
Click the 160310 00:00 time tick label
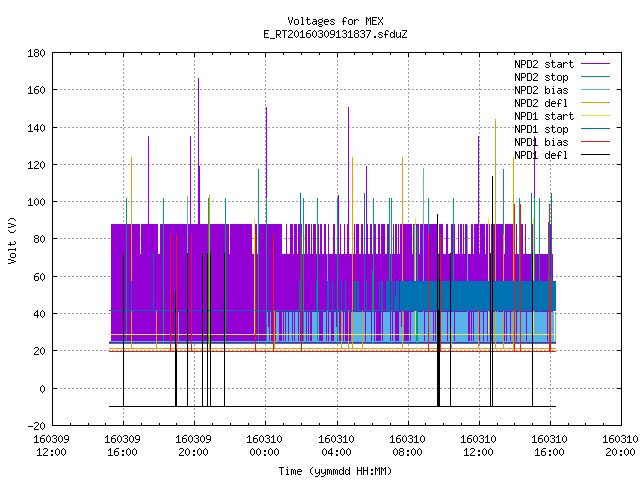[264, 446]
